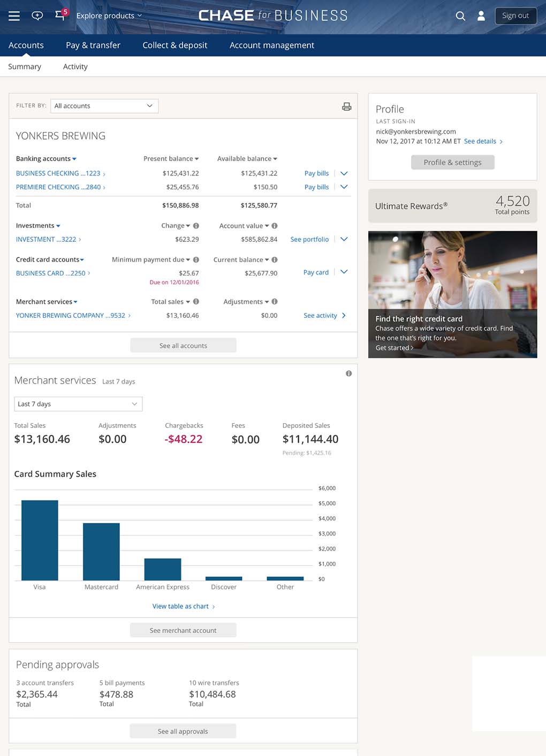This screenshot has height=756, width=546.
Task: Open YONKER BREWING COMPANY ...9532 link
Action: coord(73,316)
